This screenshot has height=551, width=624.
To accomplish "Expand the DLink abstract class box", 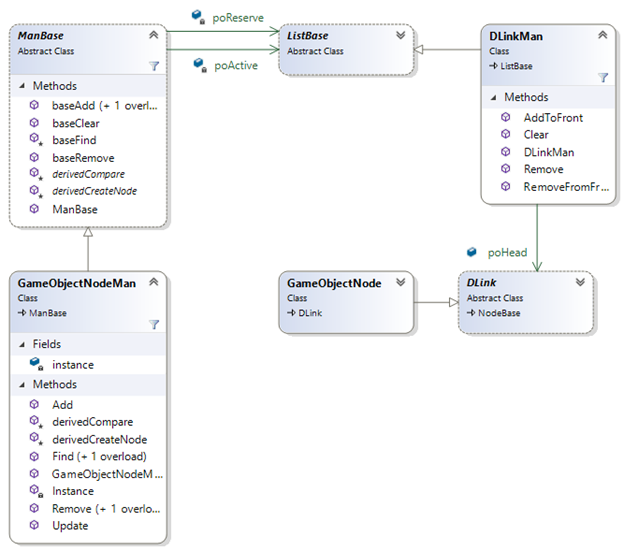I will (581, 283).
